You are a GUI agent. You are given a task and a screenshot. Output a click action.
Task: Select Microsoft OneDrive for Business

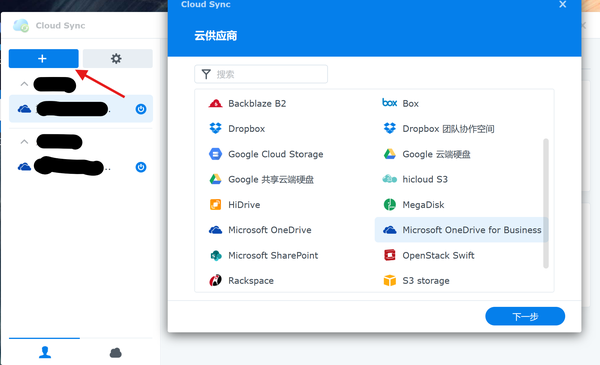coord(461,230)
